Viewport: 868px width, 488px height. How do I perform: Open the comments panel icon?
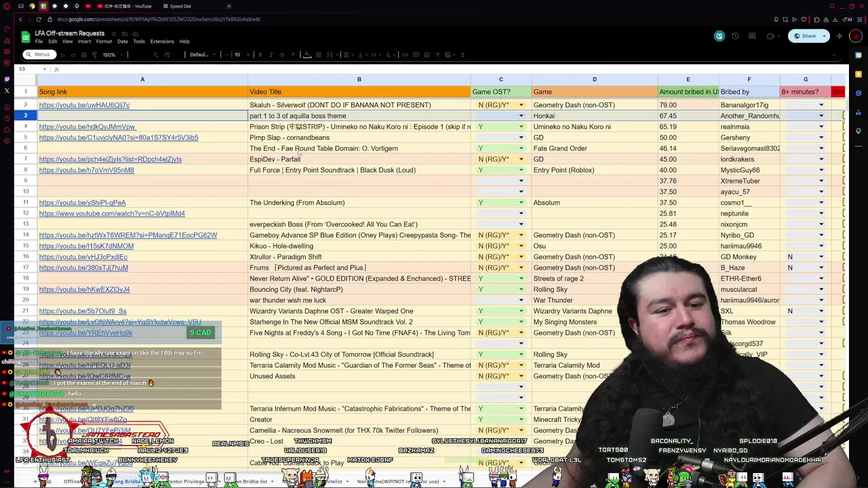[752, 36]
